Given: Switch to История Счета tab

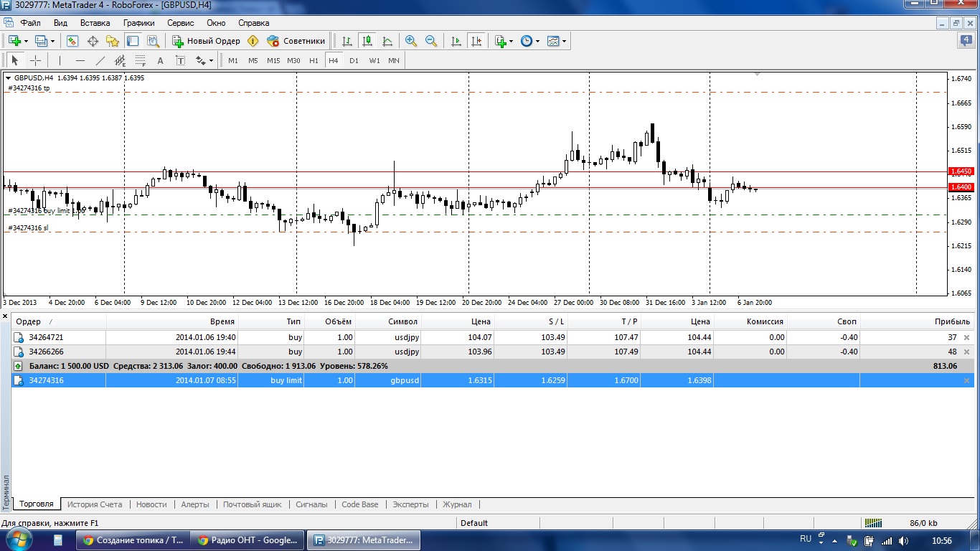Looking at the screenshot, I should pyautogui.click(x=95, y=504).
